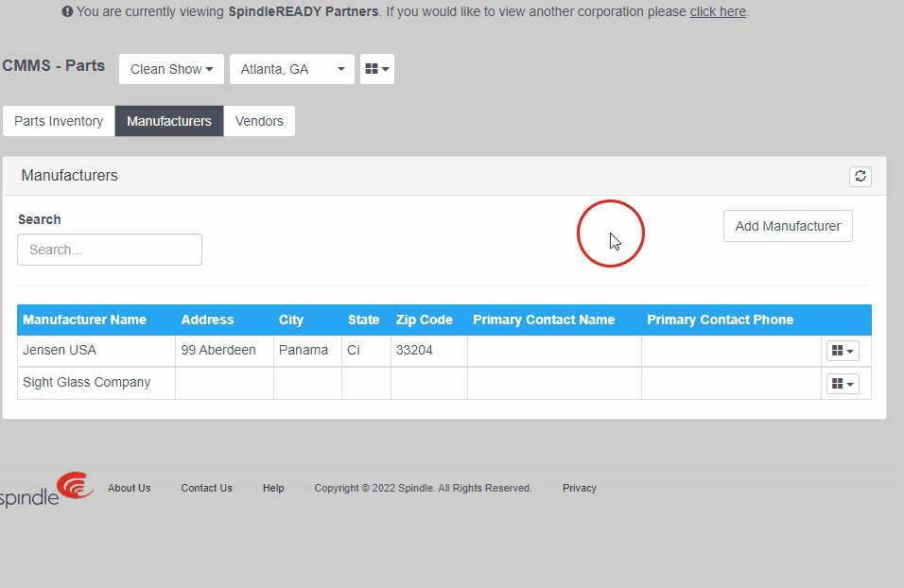Click the refresh icon in Manufacturers panel
Viewport: 904px width, 588px height.
[x=861, y=177]
